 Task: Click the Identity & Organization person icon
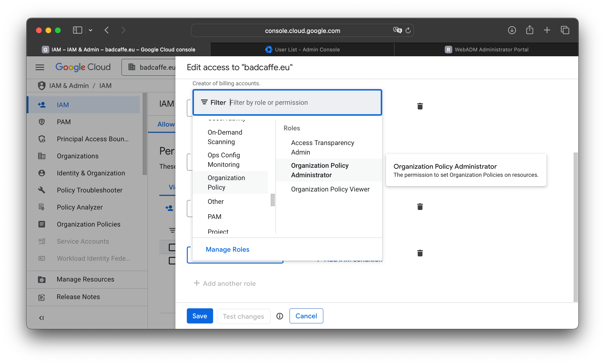(42, 173)
